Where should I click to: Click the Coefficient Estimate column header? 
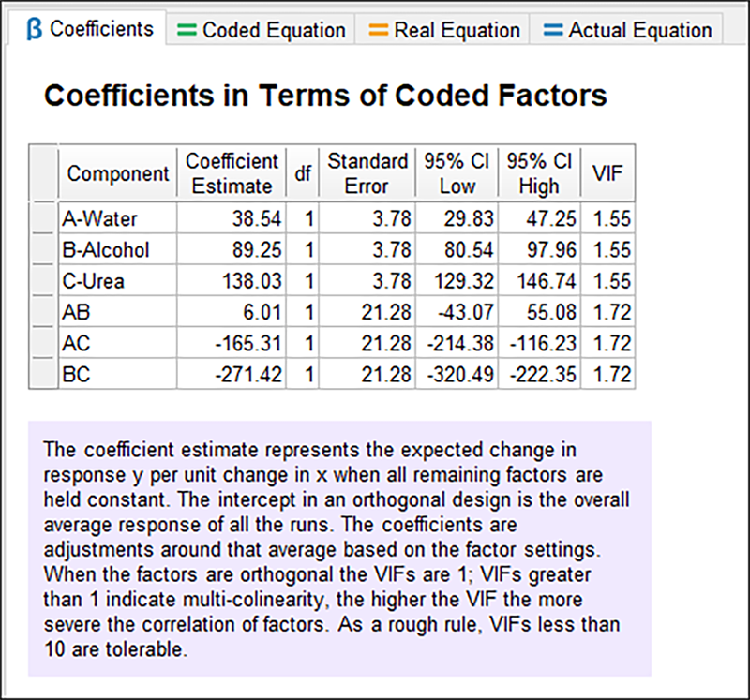[232, 173]
